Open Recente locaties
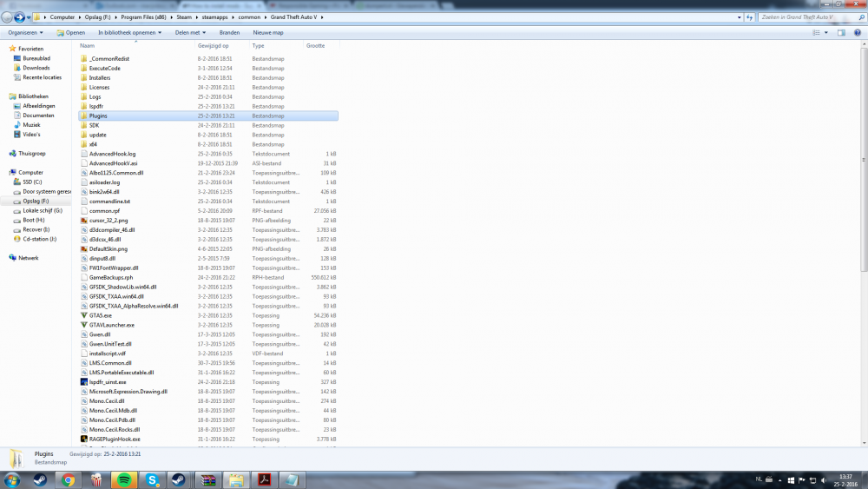 click(42, 77)
